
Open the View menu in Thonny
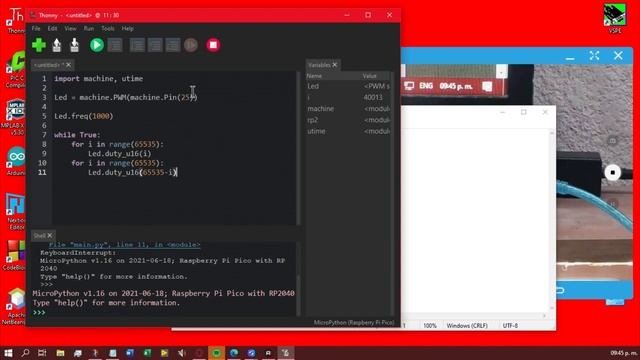(x=70, y=29)
